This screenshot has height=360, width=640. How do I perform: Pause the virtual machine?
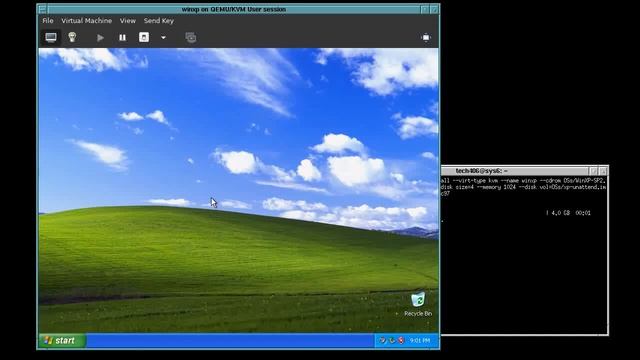(122, 38)
